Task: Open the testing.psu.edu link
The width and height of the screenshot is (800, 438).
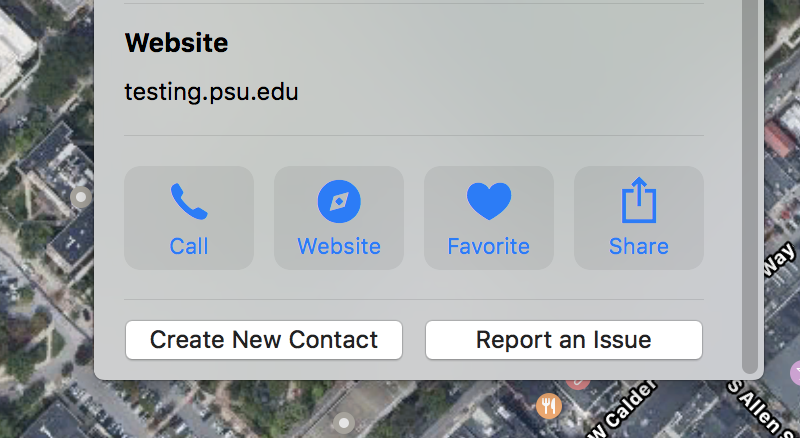Action: [211, 92]
